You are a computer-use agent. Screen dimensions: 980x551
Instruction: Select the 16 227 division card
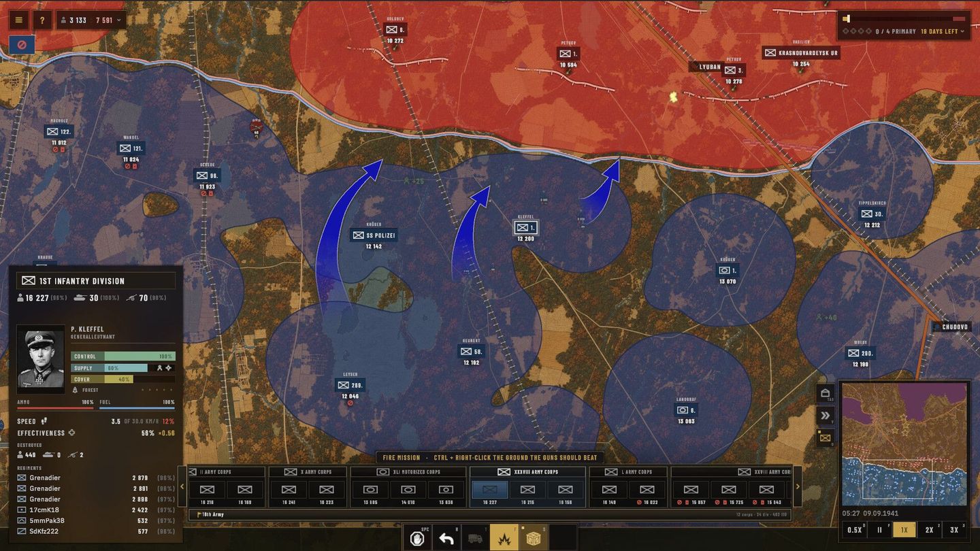pyautogui.click(x=490, y=492)
